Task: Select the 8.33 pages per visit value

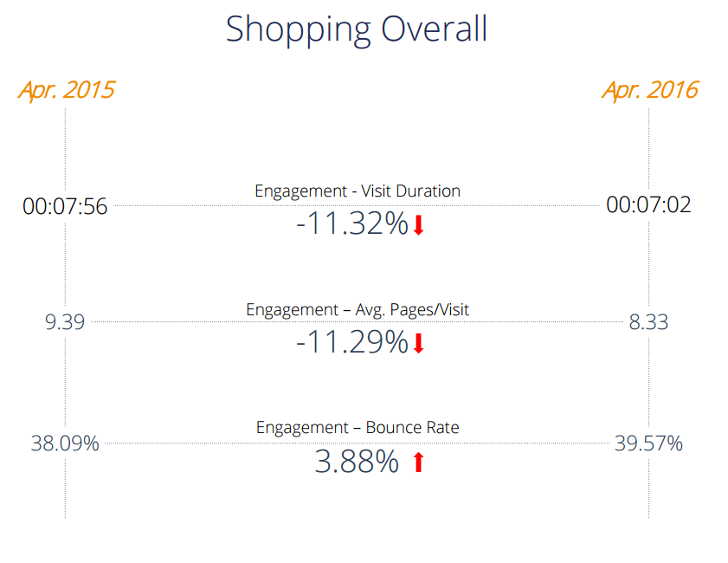Action: [x=648, y=323]
